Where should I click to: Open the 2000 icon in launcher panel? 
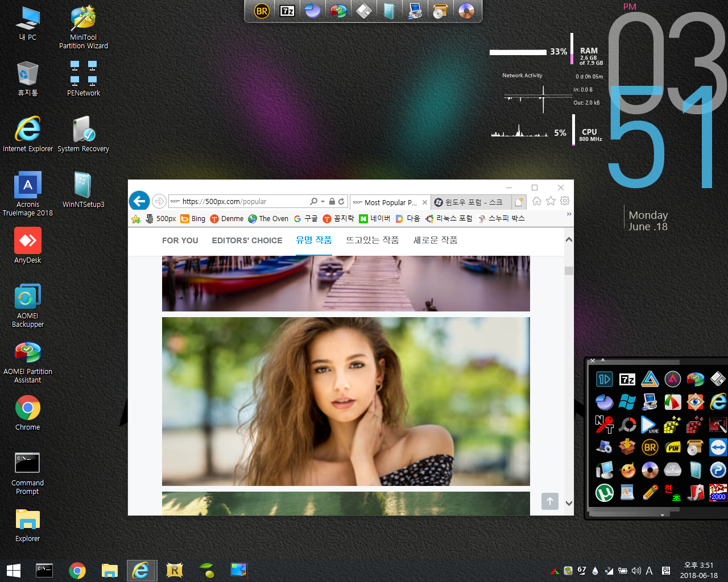coord(718,493)
